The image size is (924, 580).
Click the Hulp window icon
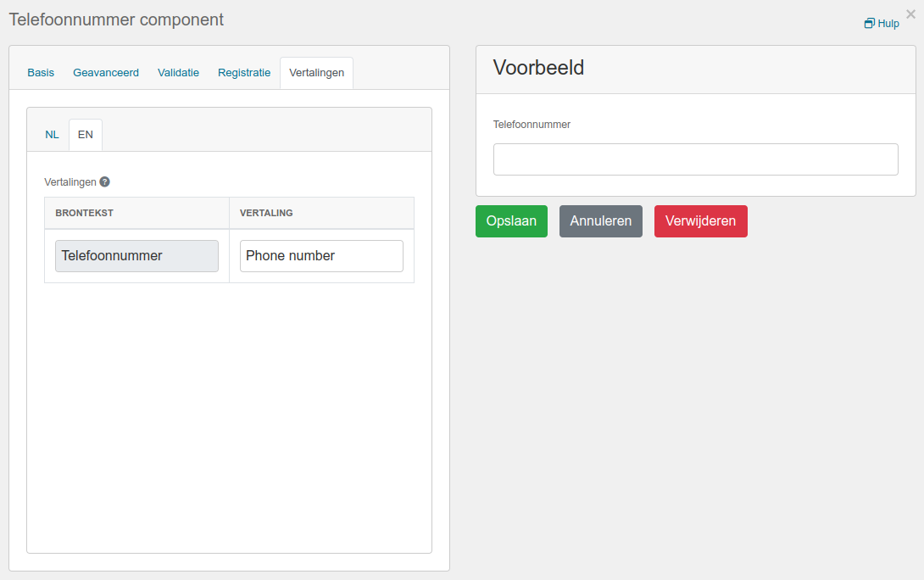click(x=869, y=24)
